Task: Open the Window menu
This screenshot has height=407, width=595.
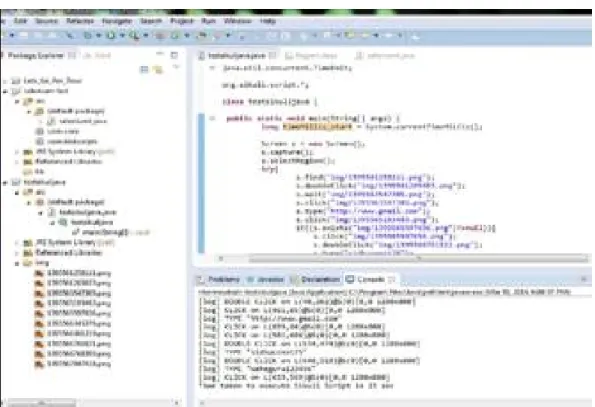Action: tap(238, 21)
